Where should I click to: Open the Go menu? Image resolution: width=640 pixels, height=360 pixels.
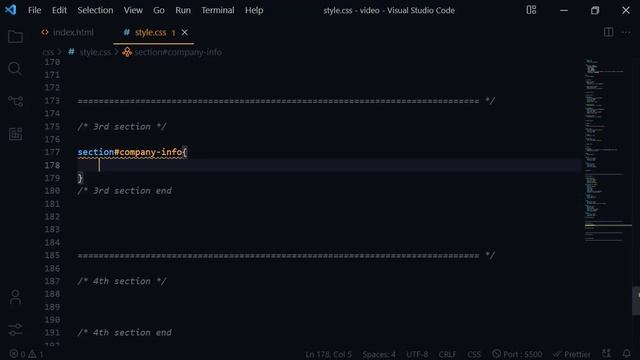click(159, 10)
